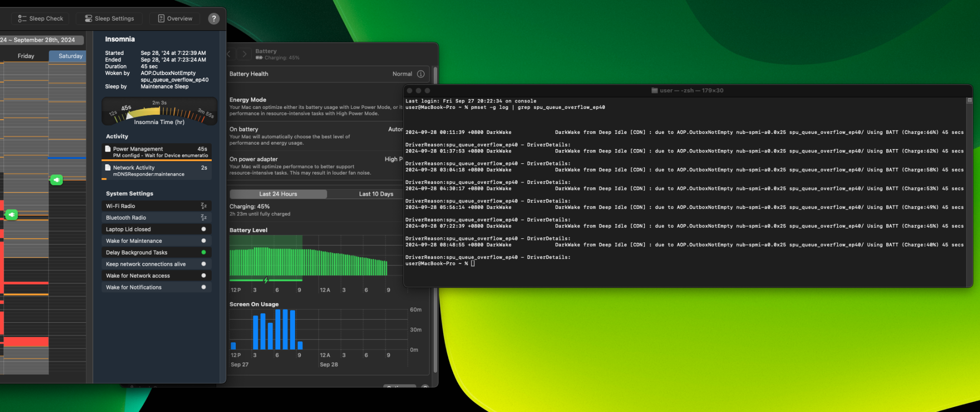980x412 pixels.
Task: Click the Terminal prompt cursor on the last line
Action: (x=473, y=264)
